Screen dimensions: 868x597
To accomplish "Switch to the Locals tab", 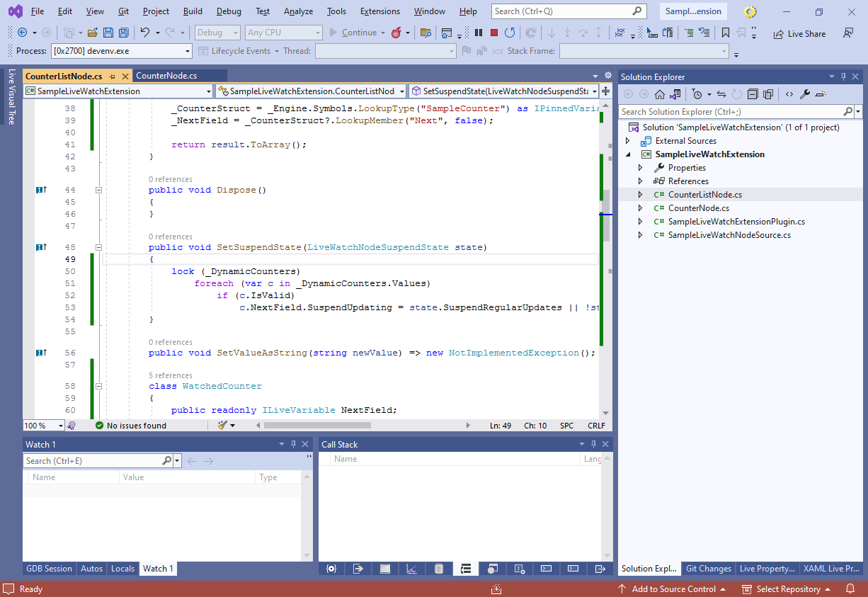I will (122, 569).
